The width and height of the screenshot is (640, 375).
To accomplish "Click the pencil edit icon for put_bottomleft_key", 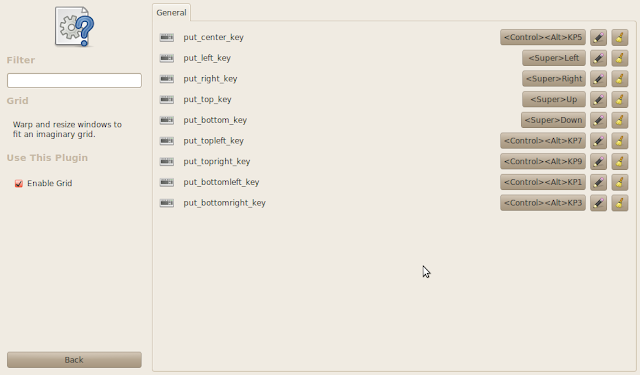I will pos(598,182).
